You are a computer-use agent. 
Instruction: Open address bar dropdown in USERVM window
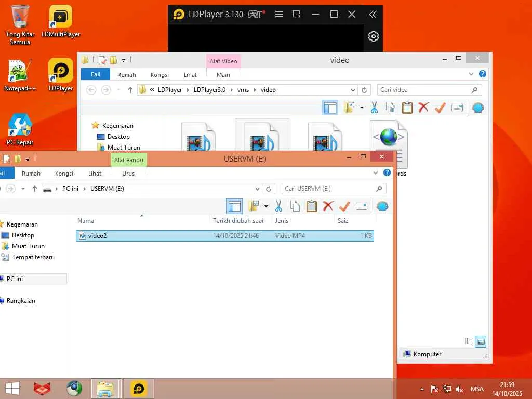tap(257, 189)
